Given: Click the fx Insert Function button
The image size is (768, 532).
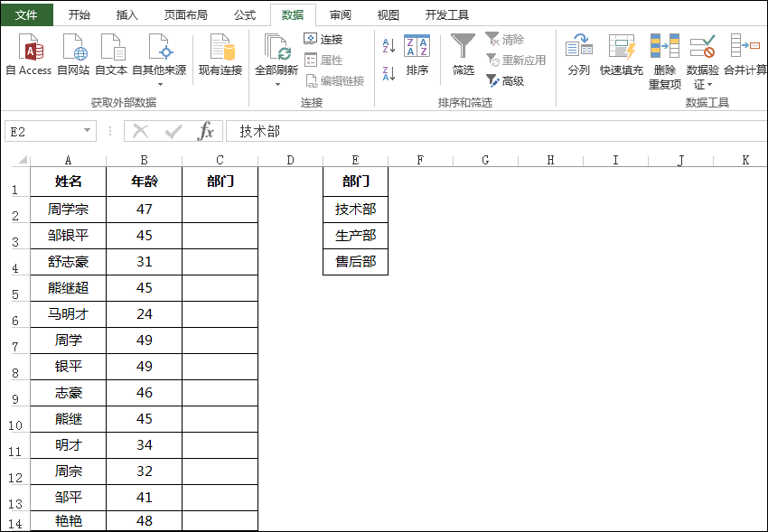Looking at the screenshot, I should 206,130.
